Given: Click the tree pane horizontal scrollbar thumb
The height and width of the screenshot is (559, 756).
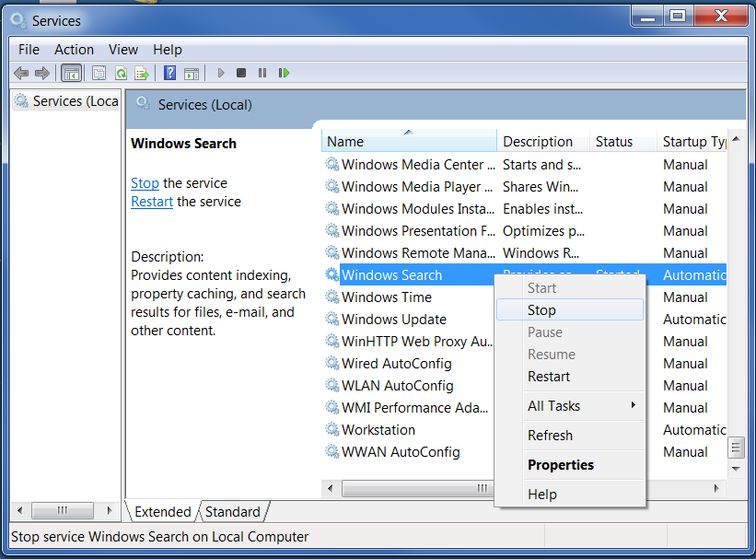Looking at the screenshot, I should [63, 510].
